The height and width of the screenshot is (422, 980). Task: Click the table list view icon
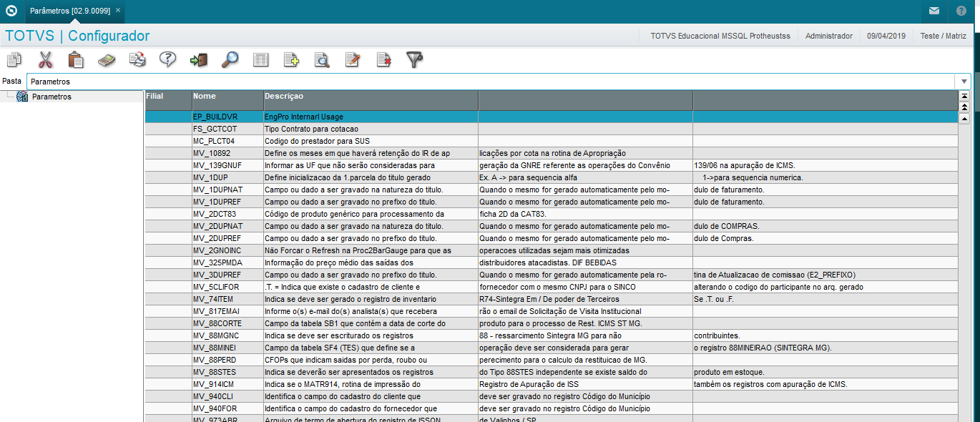click(261, 60)
